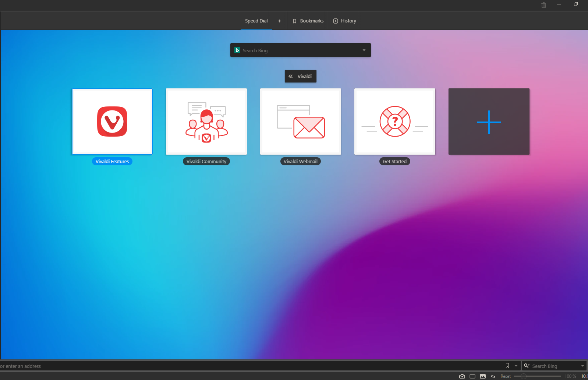
Task: Click the Vivaldi Community label
Action: point(206,161)
